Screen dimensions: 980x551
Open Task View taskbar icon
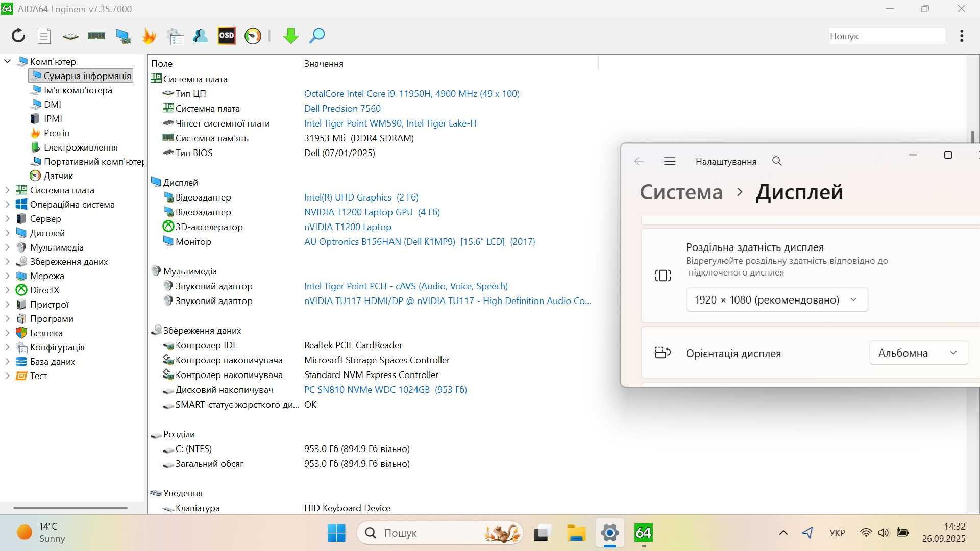[x=542, y=533]
